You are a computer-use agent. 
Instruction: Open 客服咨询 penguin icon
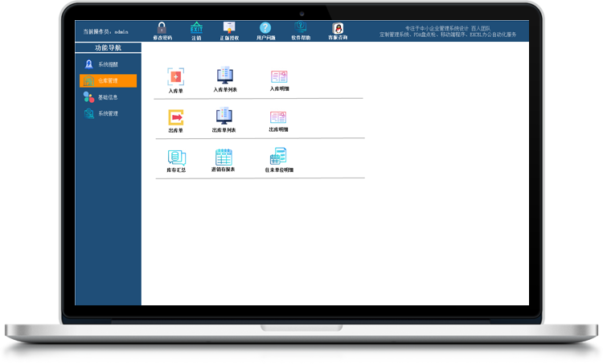[x=338, y=28]
